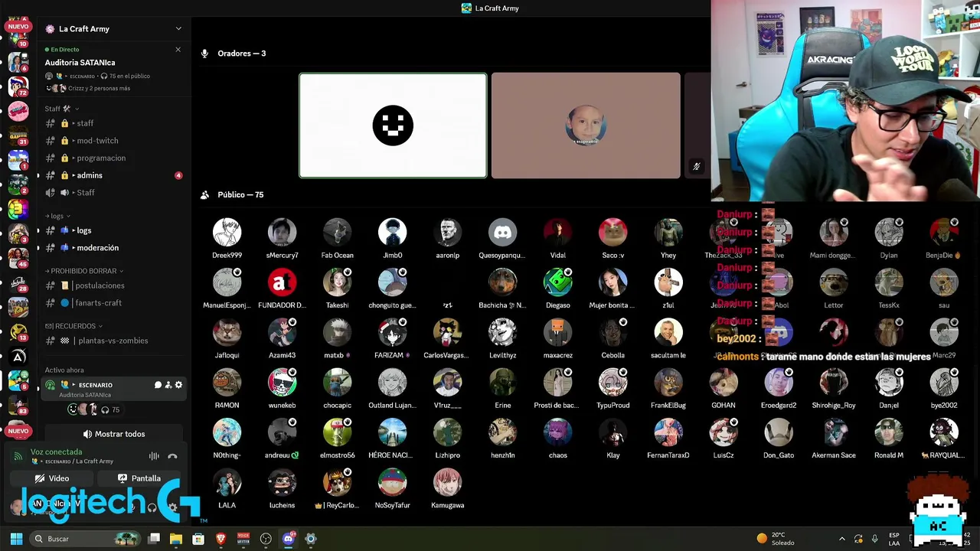Open server icon with 31 badge
The height and width of the screenshot is (551, 980).
[x=18, y=136]
